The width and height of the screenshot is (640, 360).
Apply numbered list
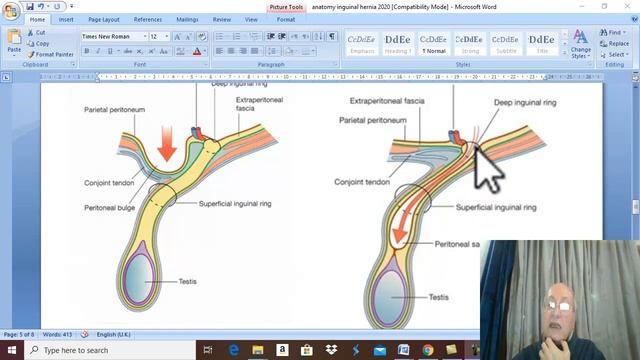(x=237, y=37)
